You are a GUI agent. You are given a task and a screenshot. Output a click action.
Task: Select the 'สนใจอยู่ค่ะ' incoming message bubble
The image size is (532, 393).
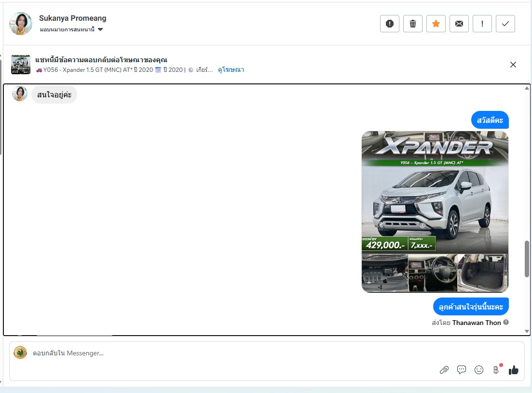[x=55, y=95]
